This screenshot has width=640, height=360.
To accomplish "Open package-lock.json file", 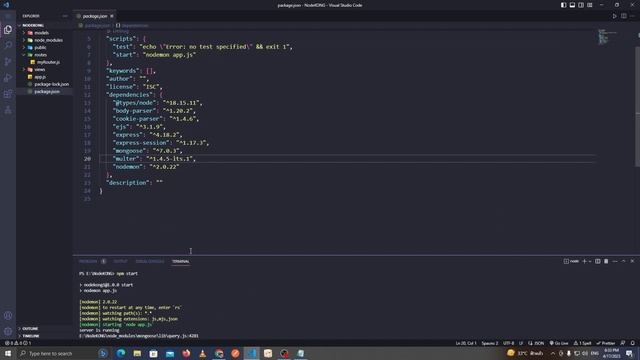I will click(x=51, y=84).
